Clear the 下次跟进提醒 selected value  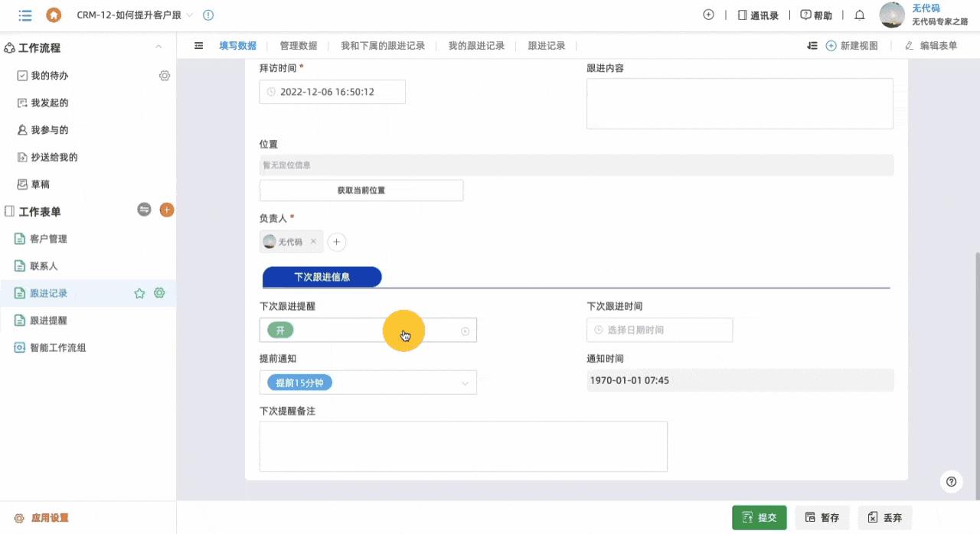[465, 331]
